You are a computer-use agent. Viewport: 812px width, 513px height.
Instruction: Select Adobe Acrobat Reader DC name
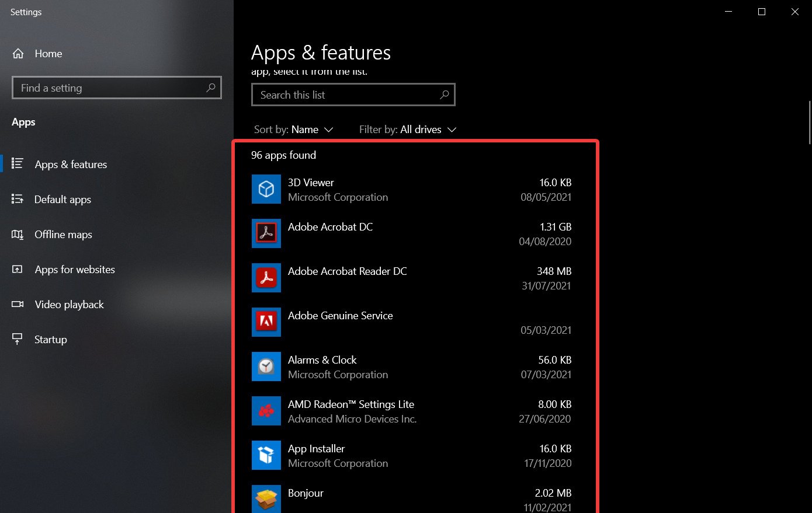coord(347,271)
